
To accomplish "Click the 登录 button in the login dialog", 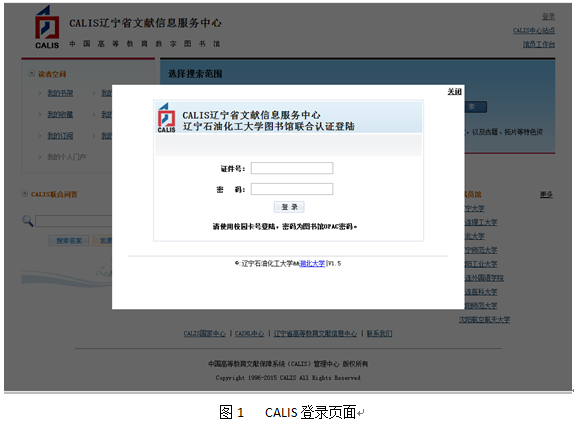I will point(289,207).
